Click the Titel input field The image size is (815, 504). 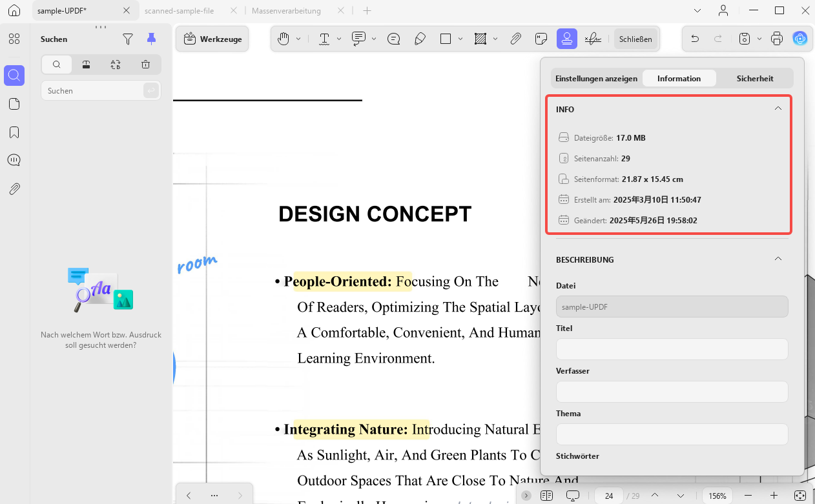(672, 349)
